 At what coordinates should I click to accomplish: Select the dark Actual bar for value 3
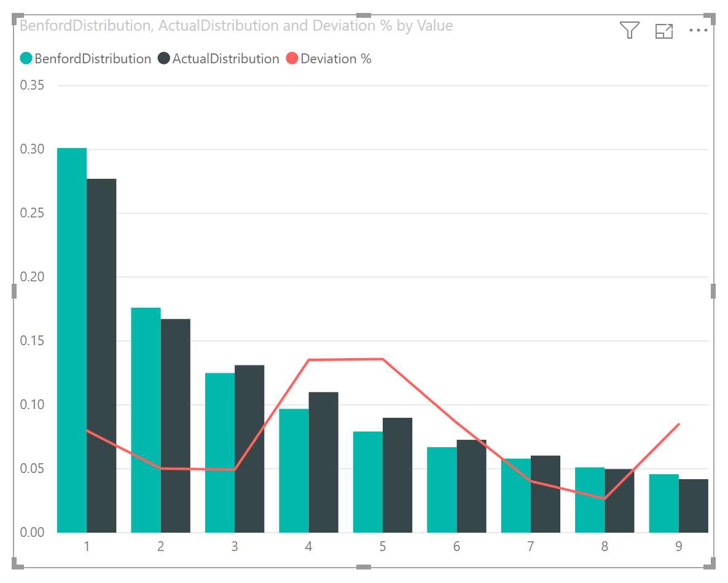click(x=250, y=449)
